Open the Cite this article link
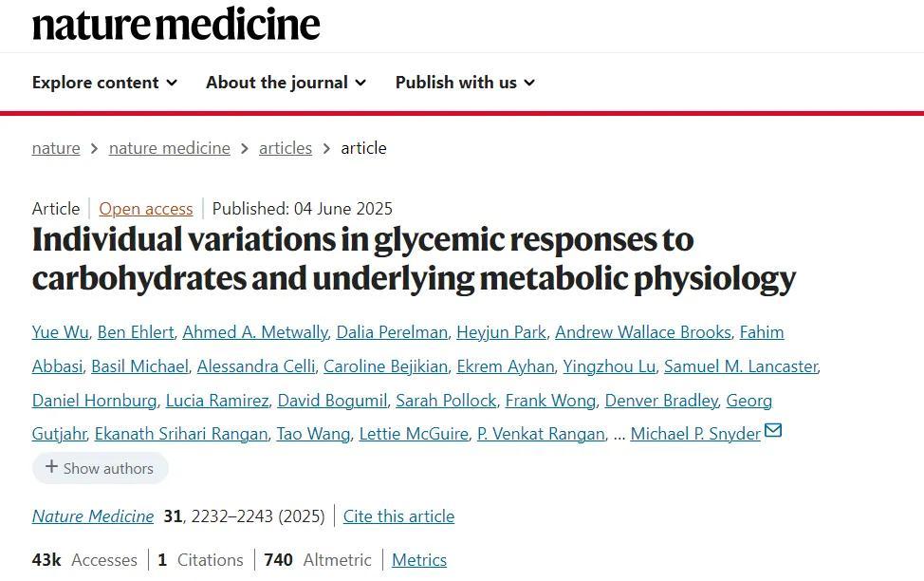The image size is (924, 581). (x=398, y=516)
